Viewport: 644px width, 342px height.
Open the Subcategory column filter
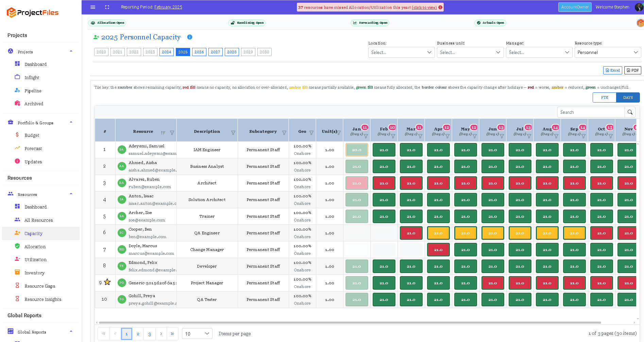284,133
